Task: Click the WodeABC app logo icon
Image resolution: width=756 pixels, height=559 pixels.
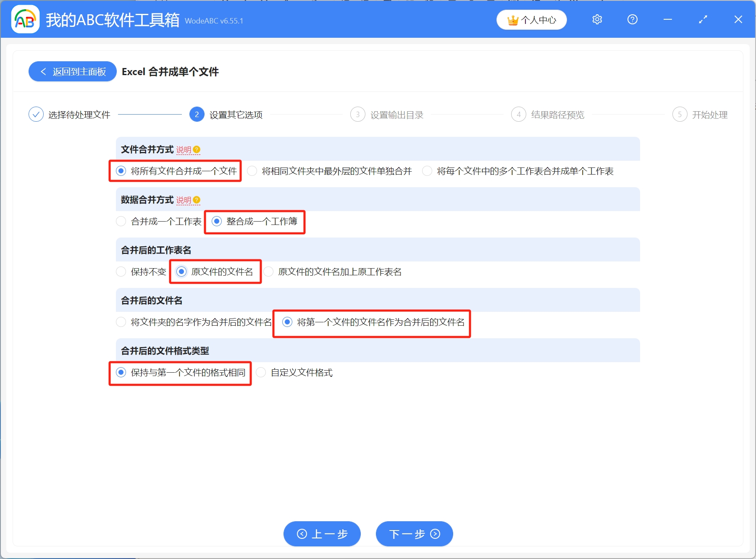Action: (x=25, y=19)
